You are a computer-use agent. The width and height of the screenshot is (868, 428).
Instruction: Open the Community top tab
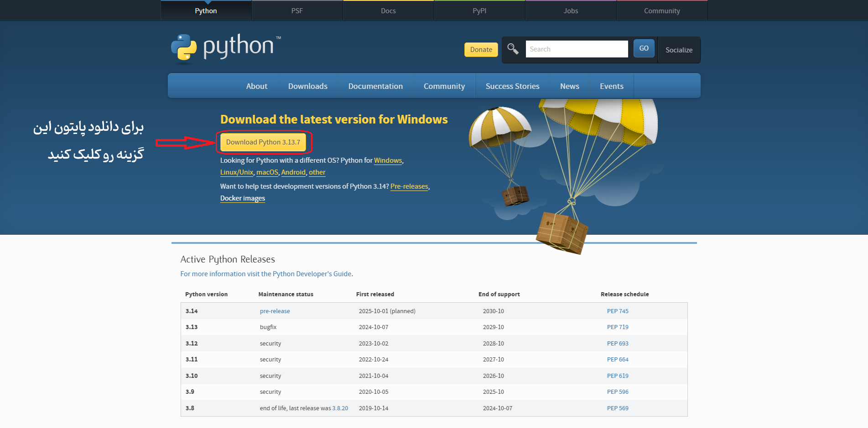(x=662, y=10)
